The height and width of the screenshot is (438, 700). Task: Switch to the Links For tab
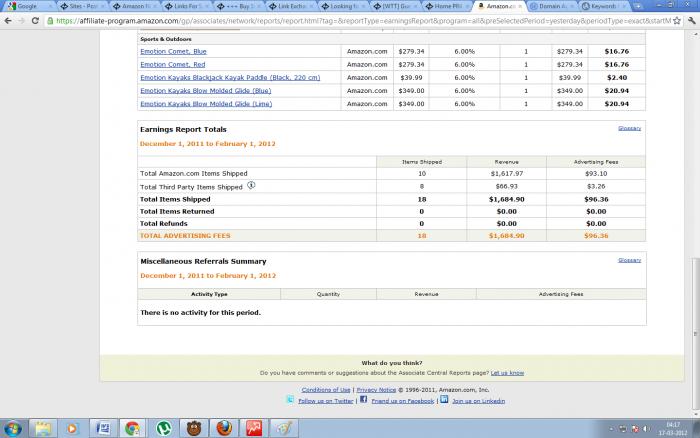[187, 6]
